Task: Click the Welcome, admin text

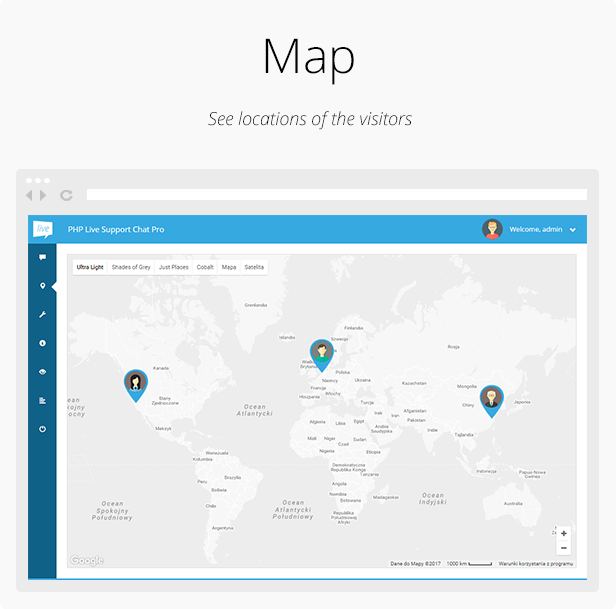Action: [536, 229]
